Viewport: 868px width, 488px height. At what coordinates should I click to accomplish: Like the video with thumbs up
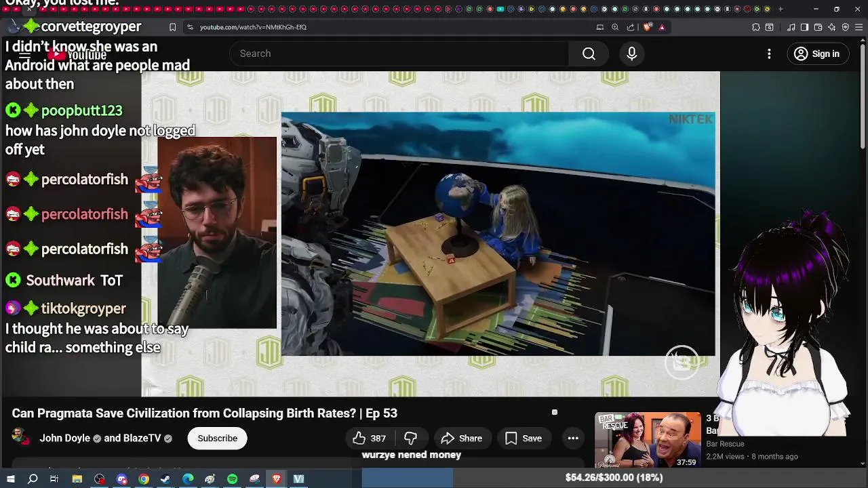click(x=370, y=439)
